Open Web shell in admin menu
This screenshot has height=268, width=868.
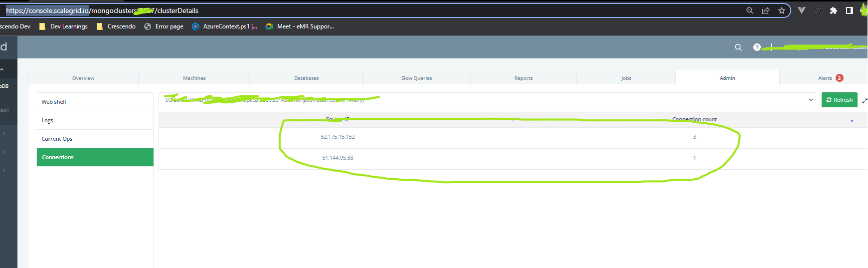pyautogui.click(x=54, y=102)
